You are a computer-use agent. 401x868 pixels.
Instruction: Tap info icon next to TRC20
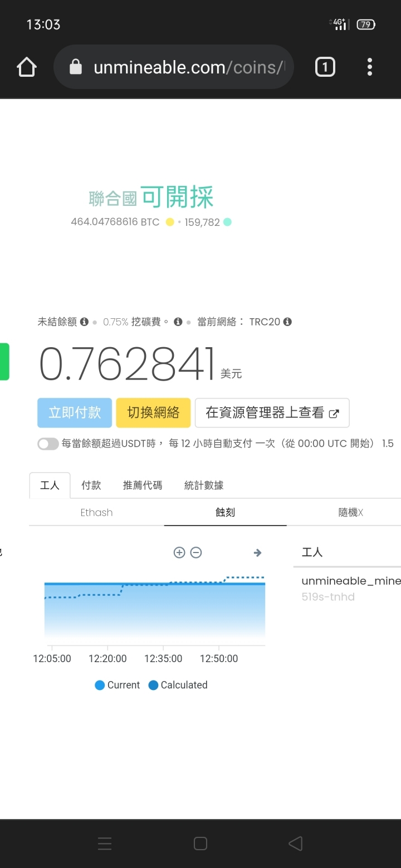pos(287,322)
